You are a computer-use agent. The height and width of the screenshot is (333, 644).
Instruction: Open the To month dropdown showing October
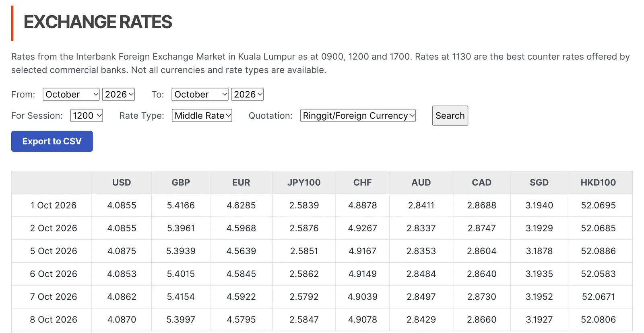(x=200, y=95)
